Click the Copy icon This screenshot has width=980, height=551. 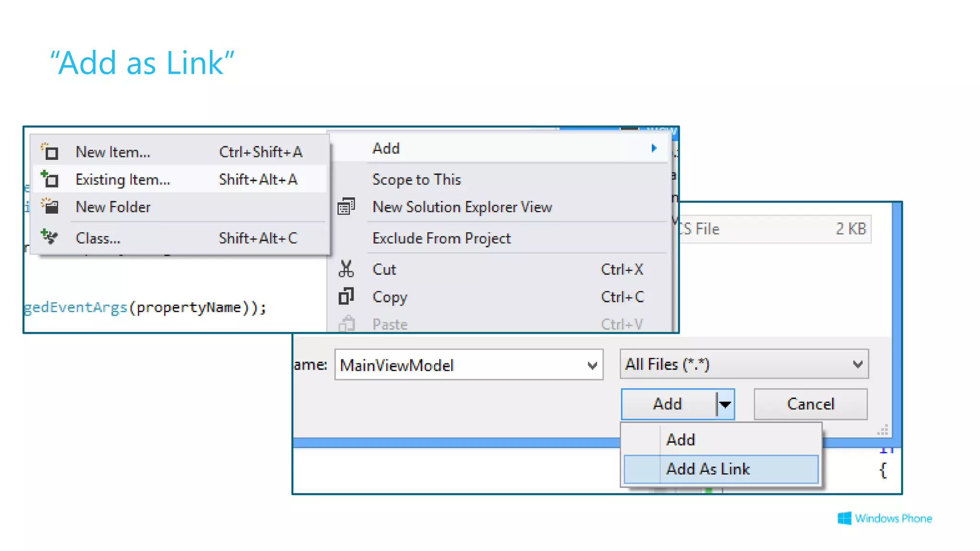tap(346, 297)
